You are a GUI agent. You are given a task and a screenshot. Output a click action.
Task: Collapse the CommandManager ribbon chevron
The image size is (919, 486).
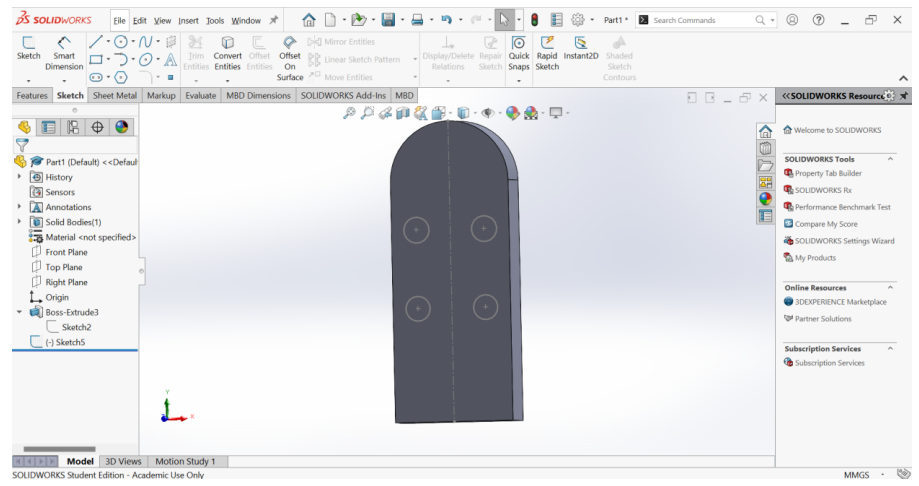903,78
